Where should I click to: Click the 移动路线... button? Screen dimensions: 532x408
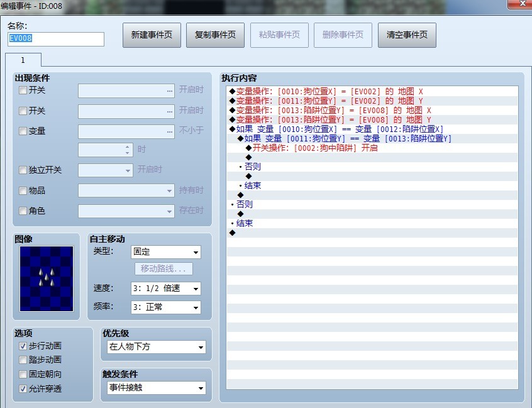pyautogui.click(x=163, y=269)
